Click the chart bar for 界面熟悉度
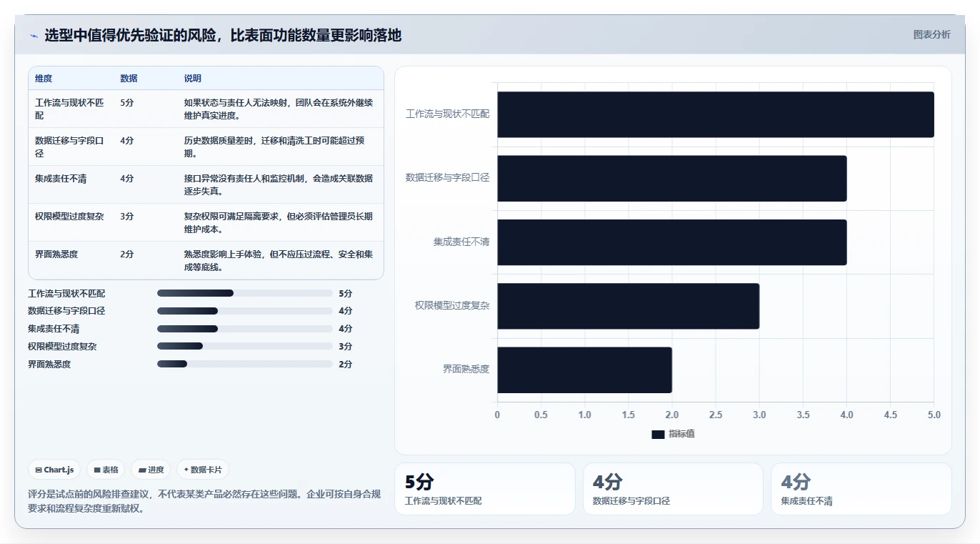The image size is (980, 544). pos(585,370)
